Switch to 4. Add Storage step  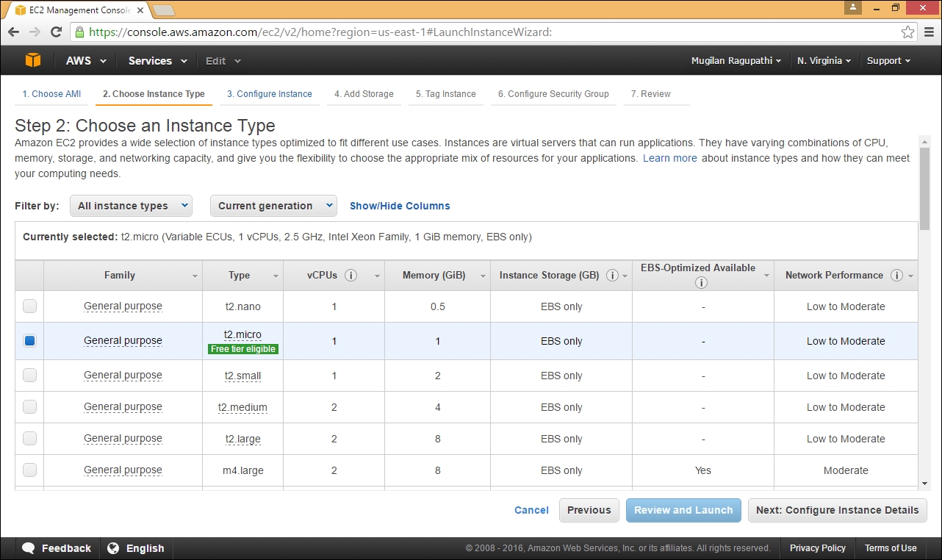click(364, 94)
